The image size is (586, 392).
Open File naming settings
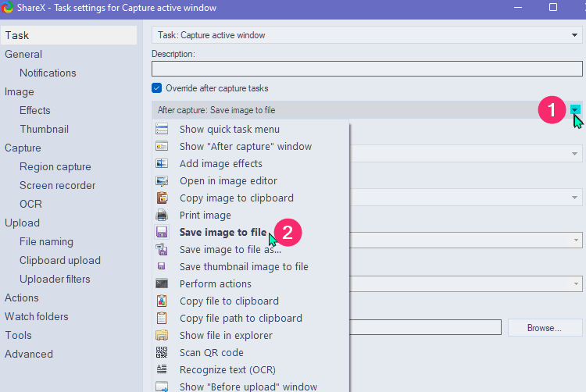(x=46, y=241)
